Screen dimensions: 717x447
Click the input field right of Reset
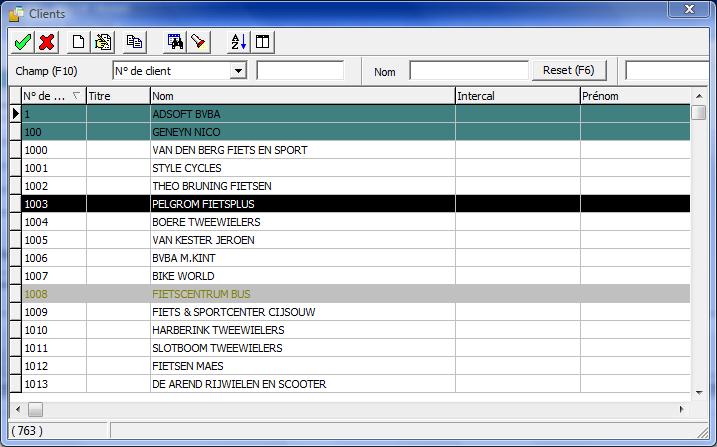(x=667, y=71)
